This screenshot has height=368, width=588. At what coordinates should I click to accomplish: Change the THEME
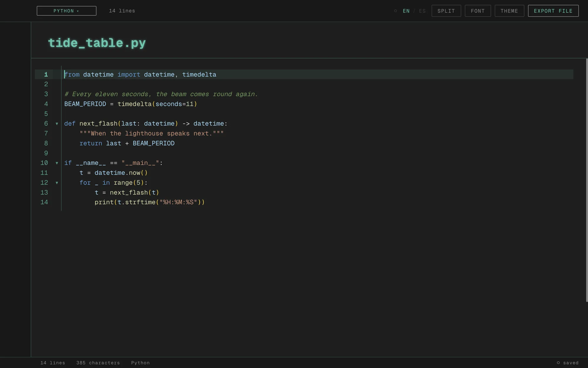[x=509, y=11]
